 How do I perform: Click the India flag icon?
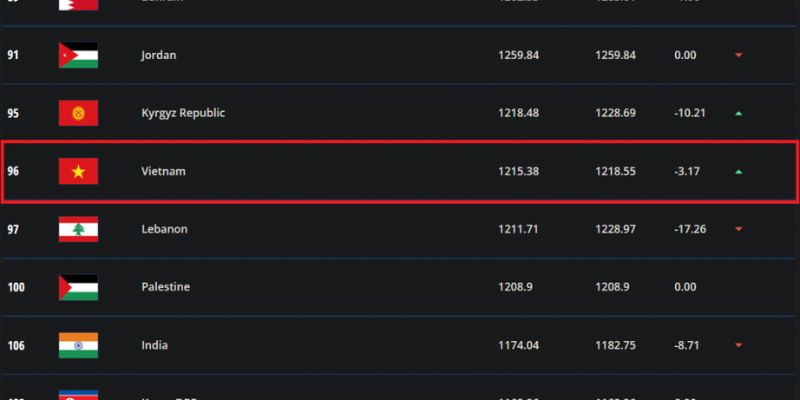point(78,345)
